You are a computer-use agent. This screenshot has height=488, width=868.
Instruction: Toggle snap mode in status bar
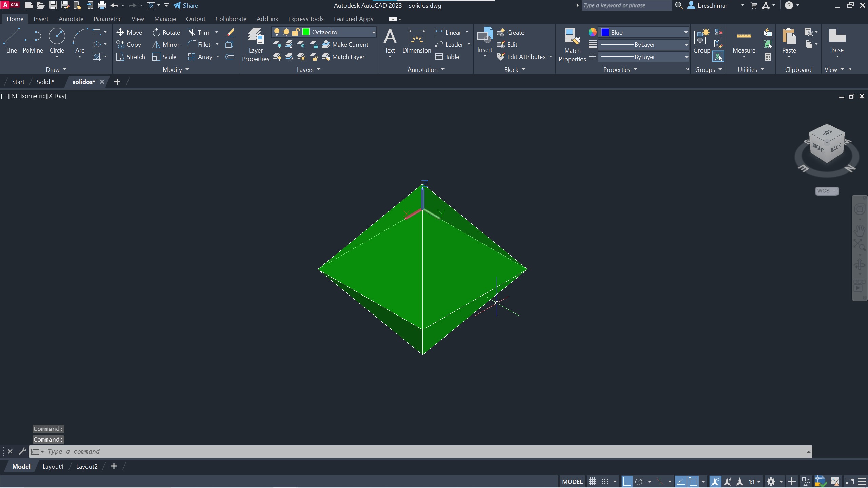coord(605,482)
